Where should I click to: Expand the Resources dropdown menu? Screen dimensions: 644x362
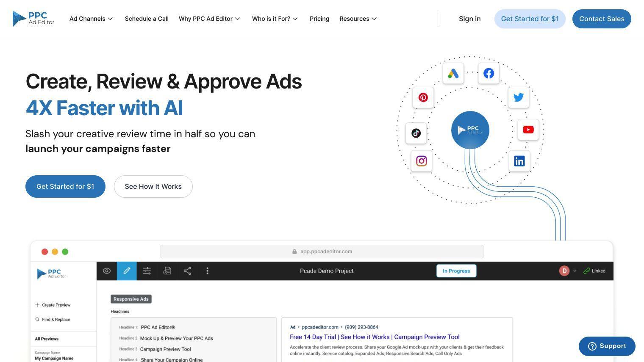[x=358, y=19]
